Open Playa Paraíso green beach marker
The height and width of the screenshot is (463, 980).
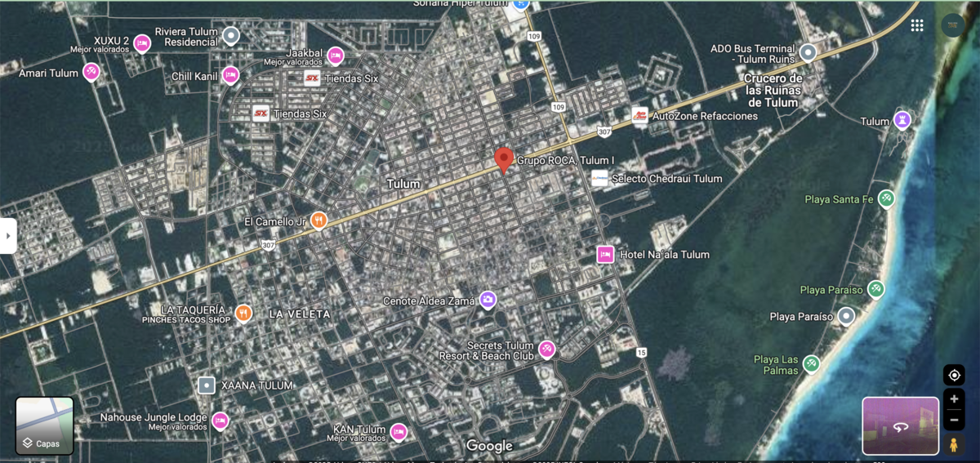pyautogui.click(x=876, y=289)
